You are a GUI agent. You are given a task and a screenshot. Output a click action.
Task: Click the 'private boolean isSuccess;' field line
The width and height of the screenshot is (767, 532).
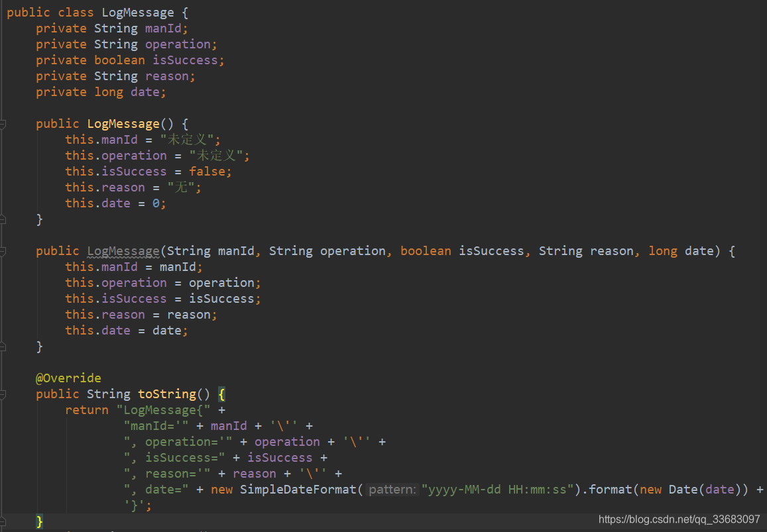coord(130,60)
